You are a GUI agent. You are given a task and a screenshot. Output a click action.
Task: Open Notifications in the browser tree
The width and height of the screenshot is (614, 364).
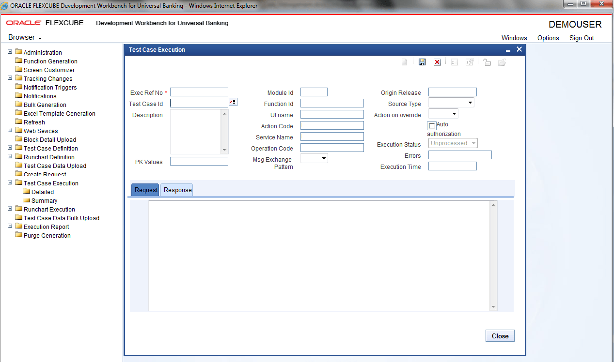click(40, 96)
